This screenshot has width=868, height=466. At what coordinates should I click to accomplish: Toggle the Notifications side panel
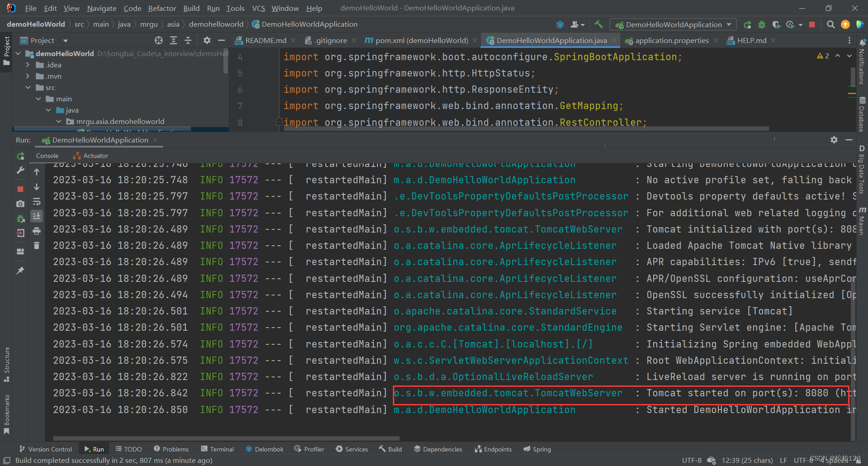[862, 62]
